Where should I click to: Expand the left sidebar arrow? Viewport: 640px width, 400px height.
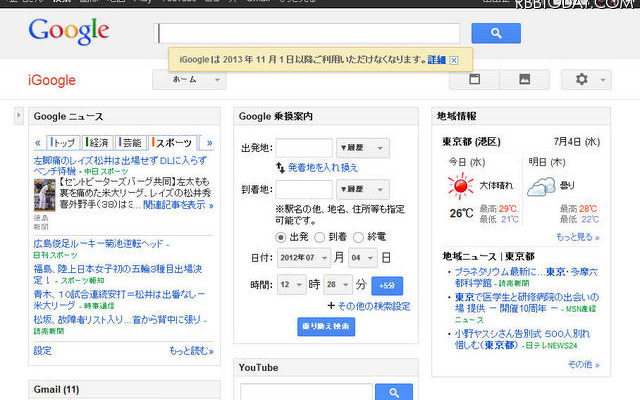pos(18,116)
